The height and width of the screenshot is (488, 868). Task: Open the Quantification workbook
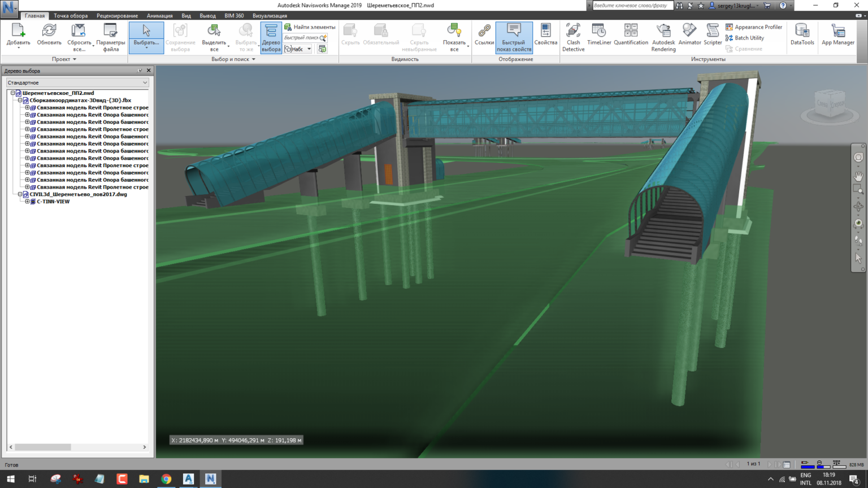click(631, 35)
